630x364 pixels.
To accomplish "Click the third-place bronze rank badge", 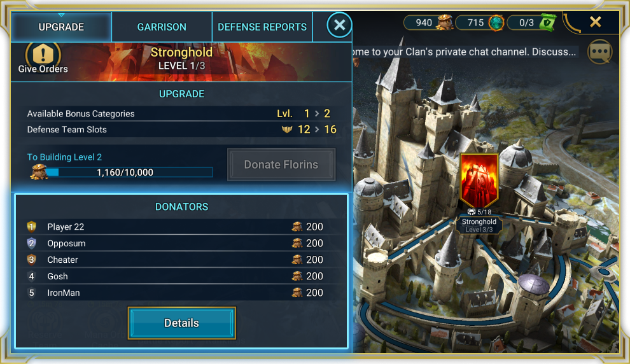I will [32, 260].
